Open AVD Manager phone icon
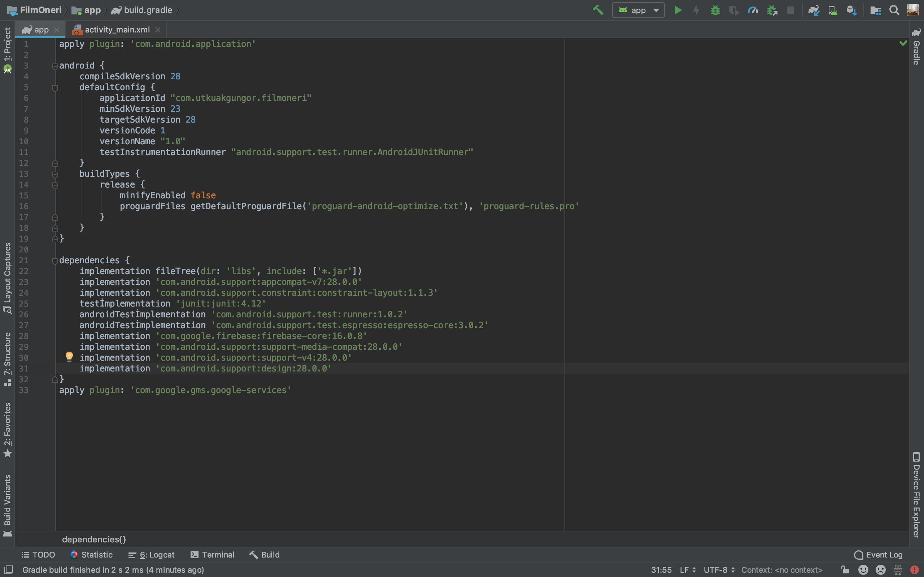The height and width of the screenshot is (577, 924). 833,10
